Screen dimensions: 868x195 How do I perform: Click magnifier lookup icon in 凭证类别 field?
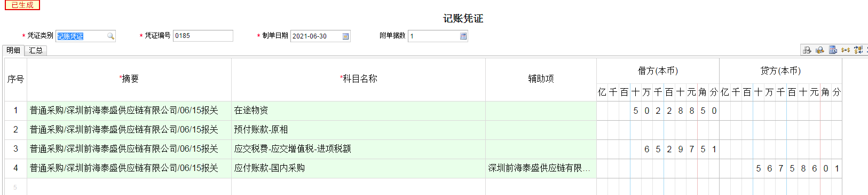pyautogui.click(x=111, y=36)
